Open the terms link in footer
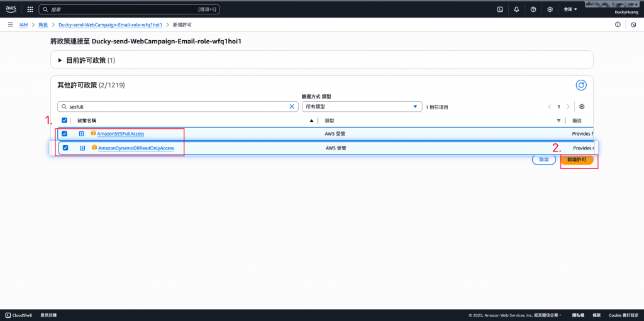Image resolution: width=644 pixels, height=321 pixels. pyautogui.click(x=596, y=315)
